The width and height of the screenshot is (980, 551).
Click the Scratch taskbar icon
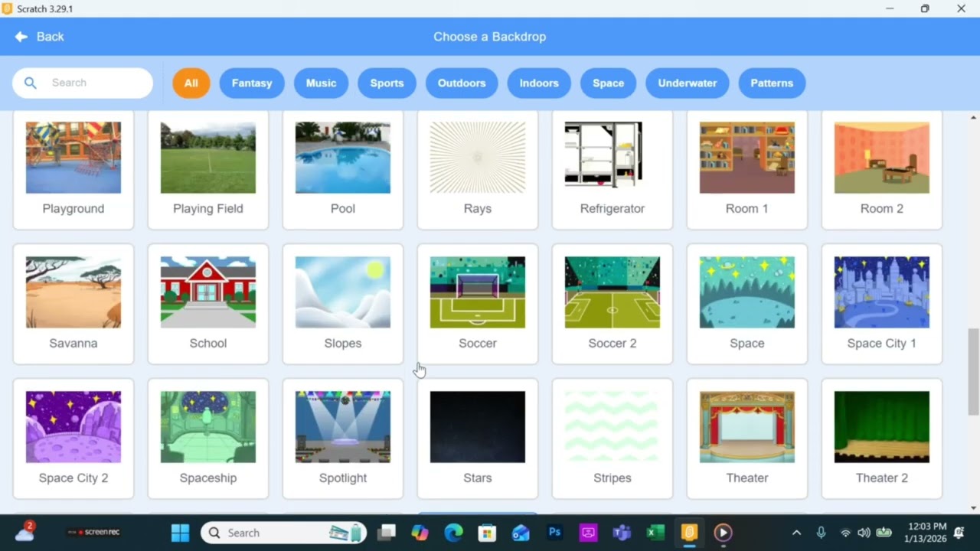pyautogui.click(x=689, y=533)
